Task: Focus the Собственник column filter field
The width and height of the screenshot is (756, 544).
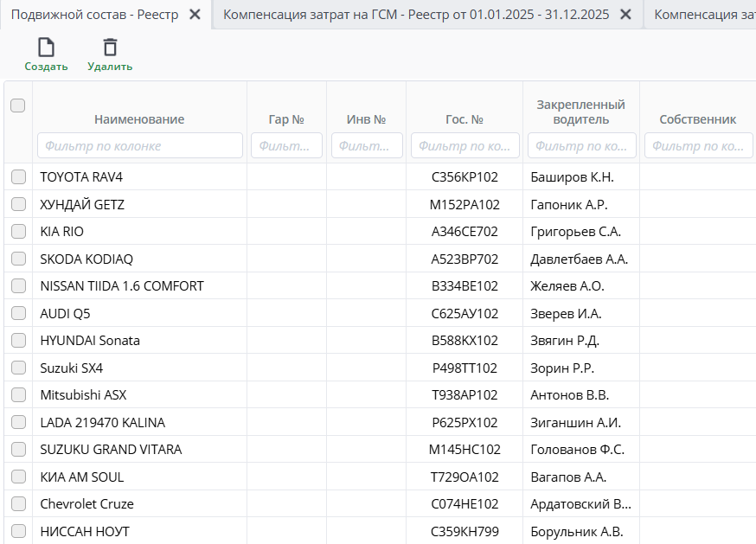Action: point(698,146)
